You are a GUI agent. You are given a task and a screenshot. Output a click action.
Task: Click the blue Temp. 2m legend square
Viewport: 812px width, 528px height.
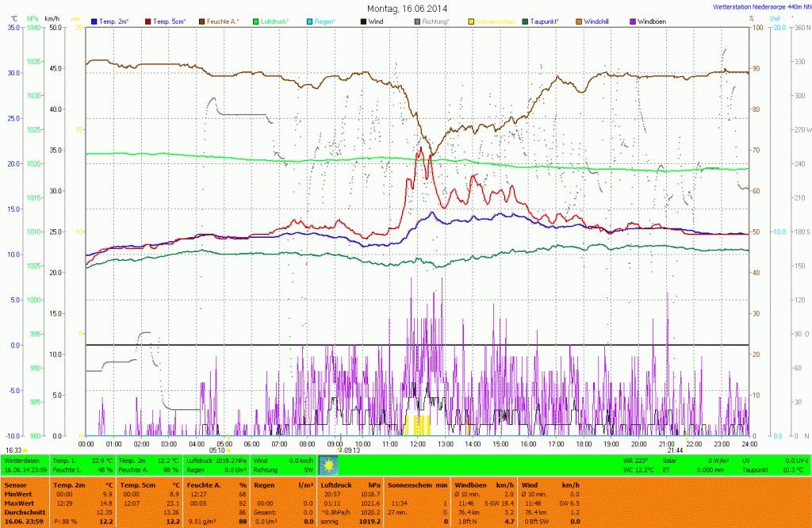coord(95,21)
